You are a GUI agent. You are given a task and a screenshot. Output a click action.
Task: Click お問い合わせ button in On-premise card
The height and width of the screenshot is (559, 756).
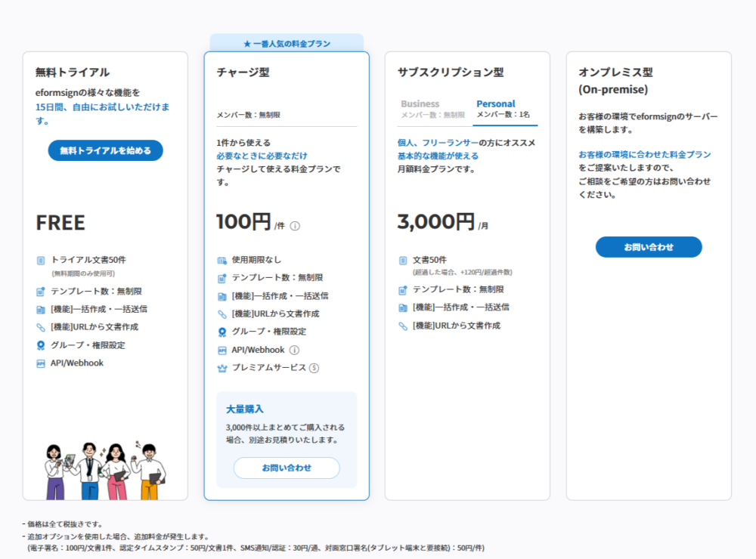click(649, 247)
